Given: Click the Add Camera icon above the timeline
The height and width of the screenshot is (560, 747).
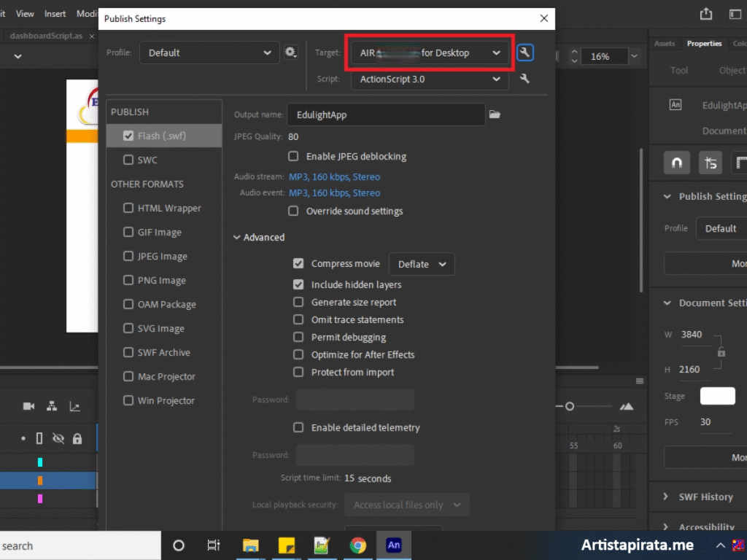Looking at the screenshot, I should 29,406.
